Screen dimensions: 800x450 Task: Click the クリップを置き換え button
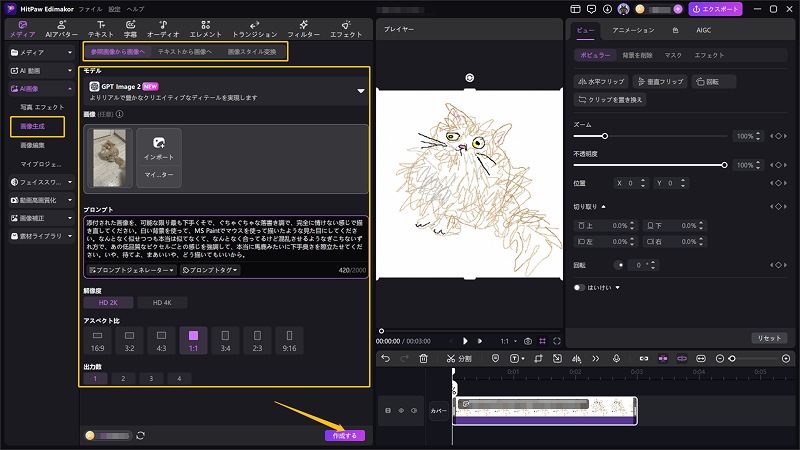[x=610, y=99]
